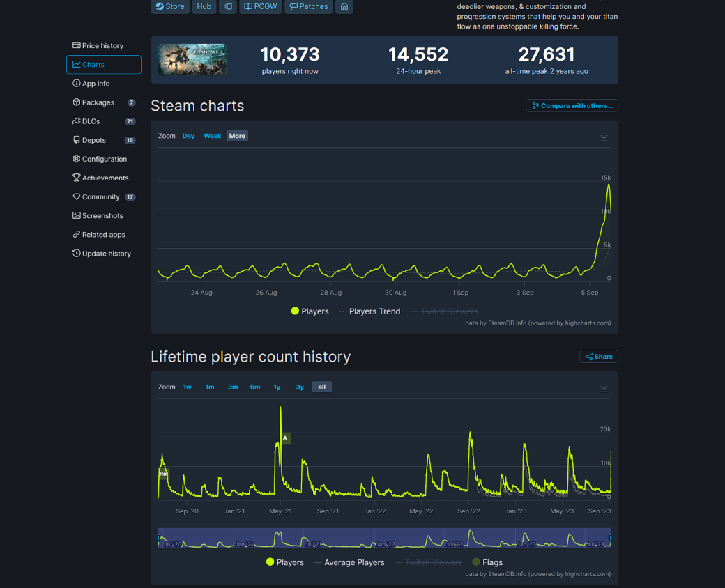Go to Packages in the sidebar
Viewport: 725px width, 588px height.
[x=104, y=102]
